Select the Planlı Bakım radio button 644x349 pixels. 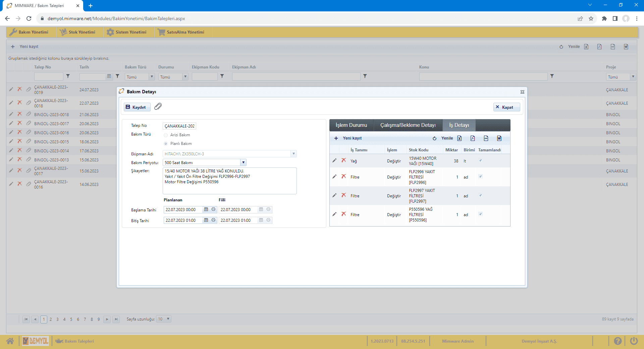[x=166, y=144]
